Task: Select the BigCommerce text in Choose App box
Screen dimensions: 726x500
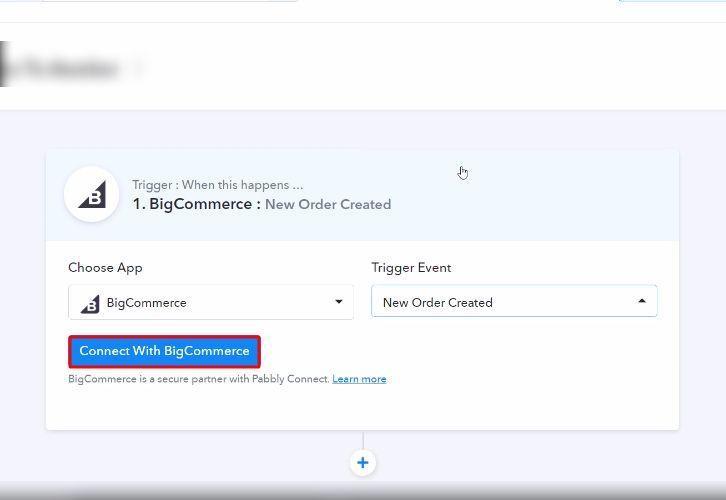Action: [x=146, y=303]
